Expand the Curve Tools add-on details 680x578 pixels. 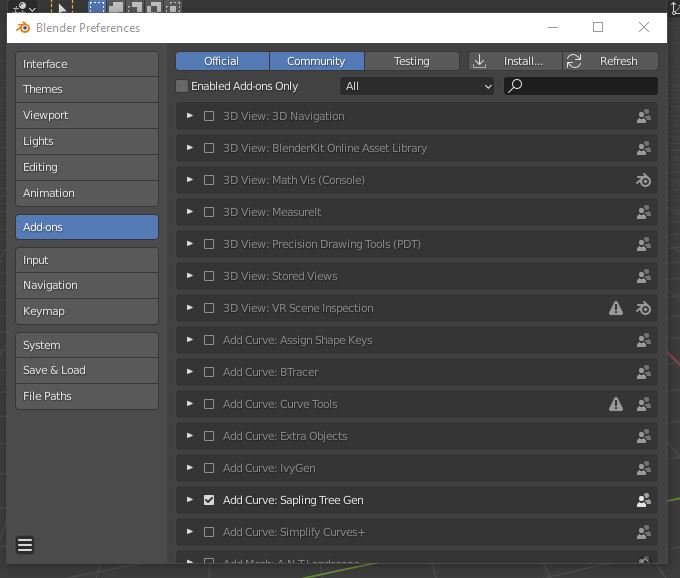[x=190, y=404]
